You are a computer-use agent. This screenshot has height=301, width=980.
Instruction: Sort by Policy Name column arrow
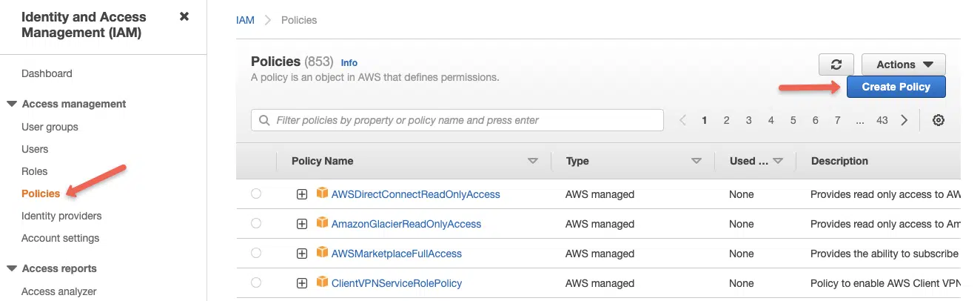coord(533,161)
